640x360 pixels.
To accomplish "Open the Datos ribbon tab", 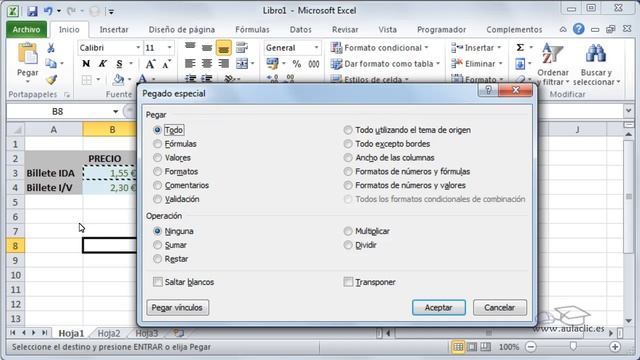I will point(300,29).
